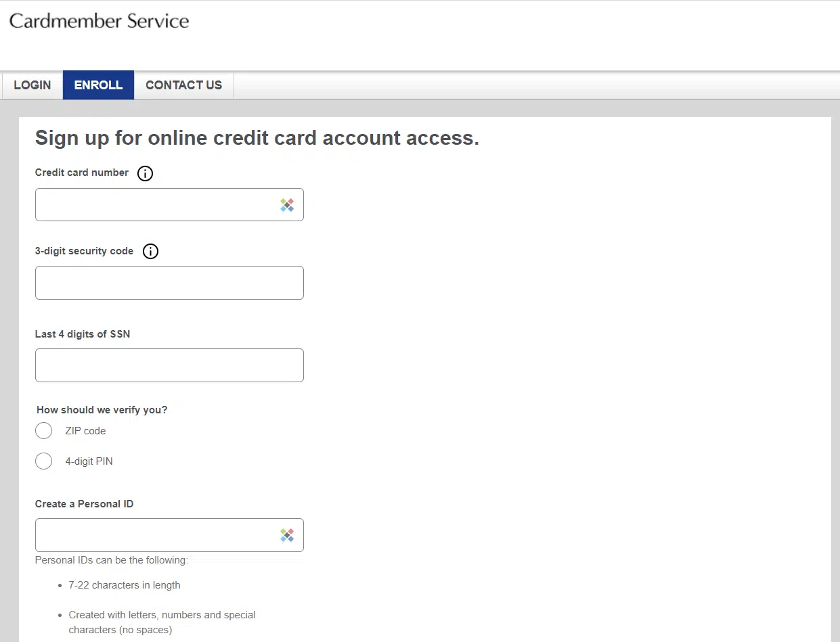The image size is (840, 642).
Task: Choose ZIP code under How should we verify you
Action: (43, 430)
